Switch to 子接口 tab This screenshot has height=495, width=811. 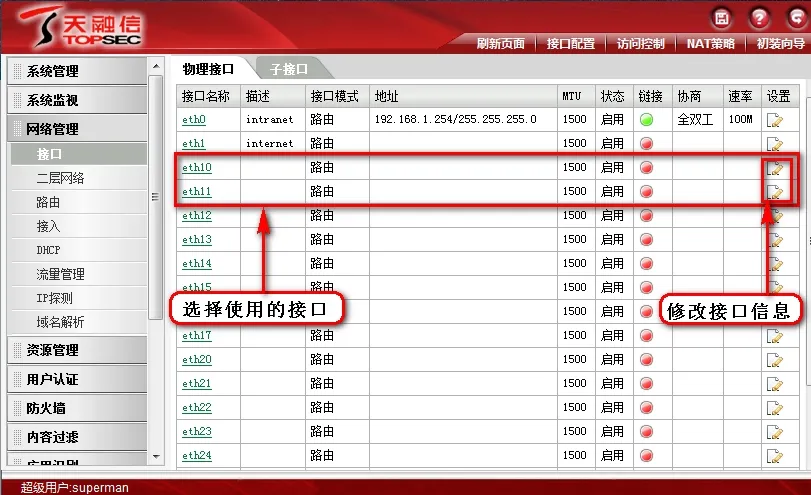tap(289, 69)
